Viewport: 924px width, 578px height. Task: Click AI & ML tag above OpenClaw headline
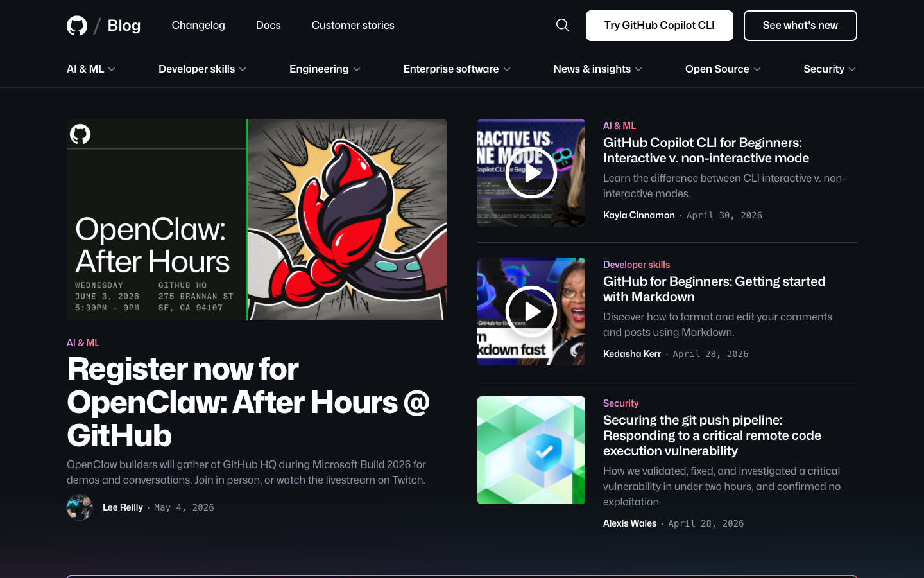pos(83,343)
